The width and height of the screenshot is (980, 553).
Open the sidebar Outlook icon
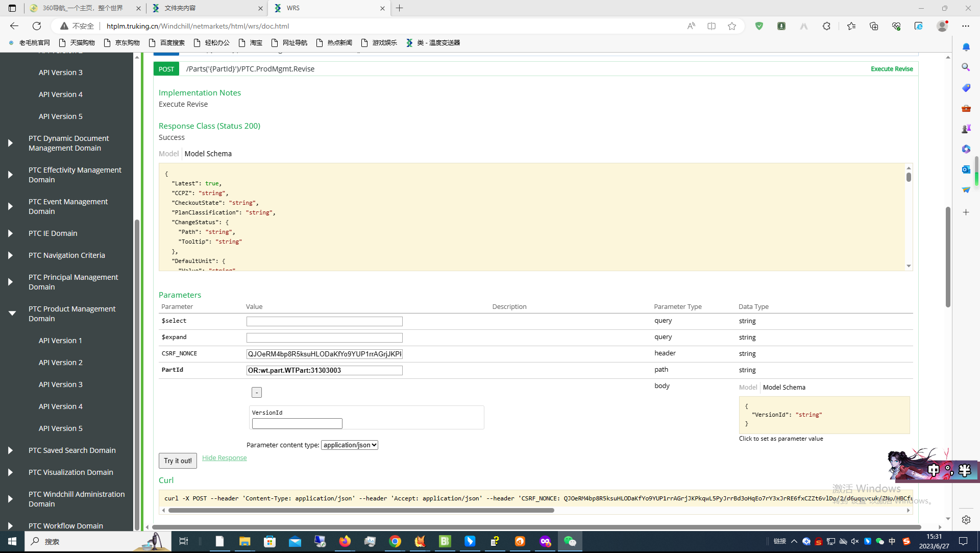[x=966, y=170]
